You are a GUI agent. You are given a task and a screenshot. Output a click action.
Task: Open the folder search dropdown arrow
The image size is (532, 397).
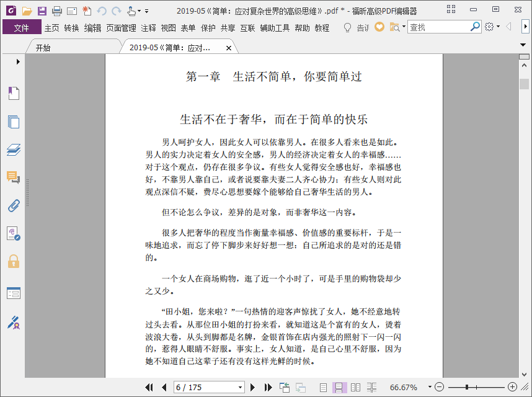coord(404,27)
